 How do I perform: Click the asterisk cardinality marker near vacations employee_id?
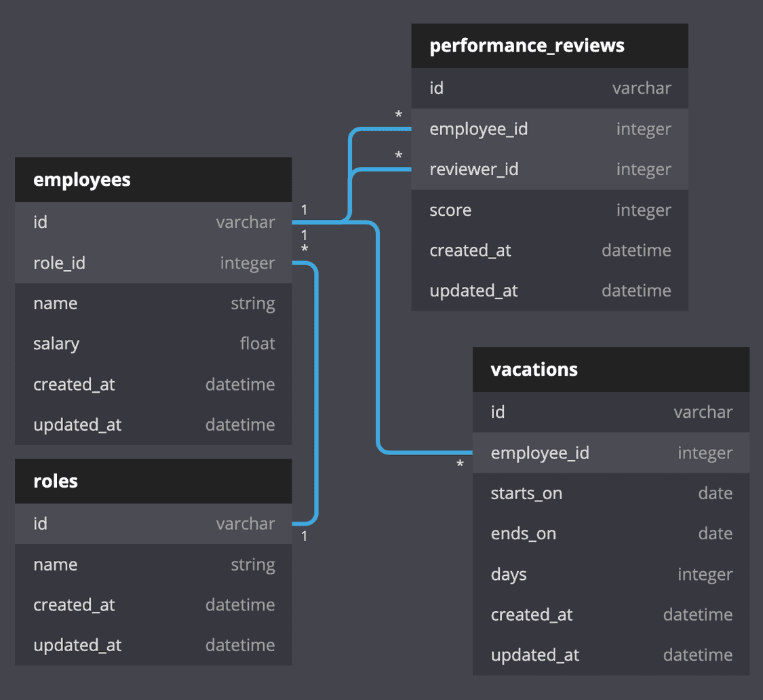[460, 463]
